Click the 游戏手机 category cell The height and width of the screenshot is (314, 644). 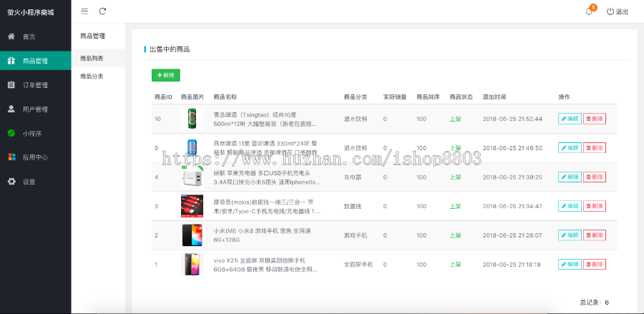point(356,235)
